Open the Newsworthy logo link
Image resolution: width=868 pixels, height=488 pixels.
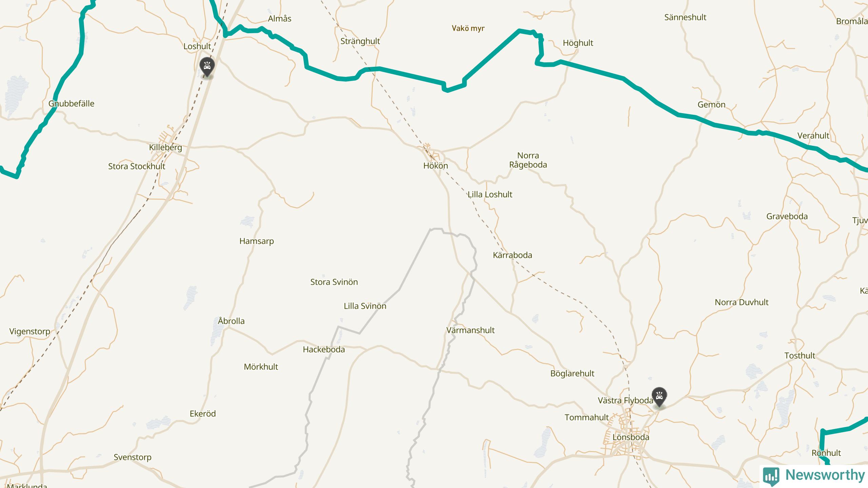coord(814,476)
